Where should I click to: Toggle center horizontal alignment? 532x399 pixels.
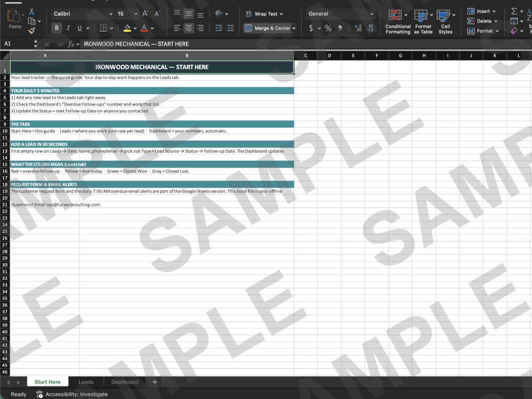point(189,28)
